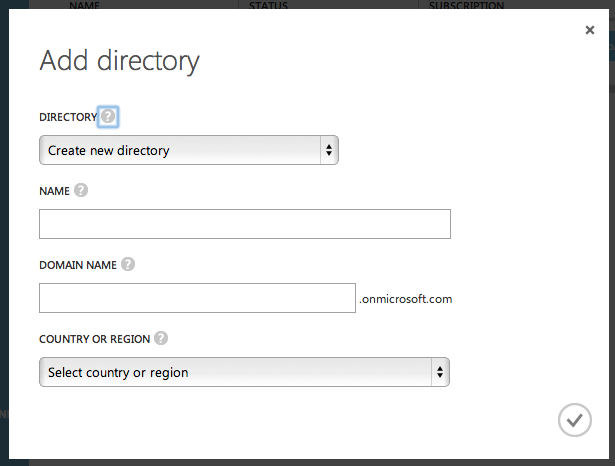Click the COUNTRY OR REGION label text
This screenshot has width=615, height=466.
point(95,339)
